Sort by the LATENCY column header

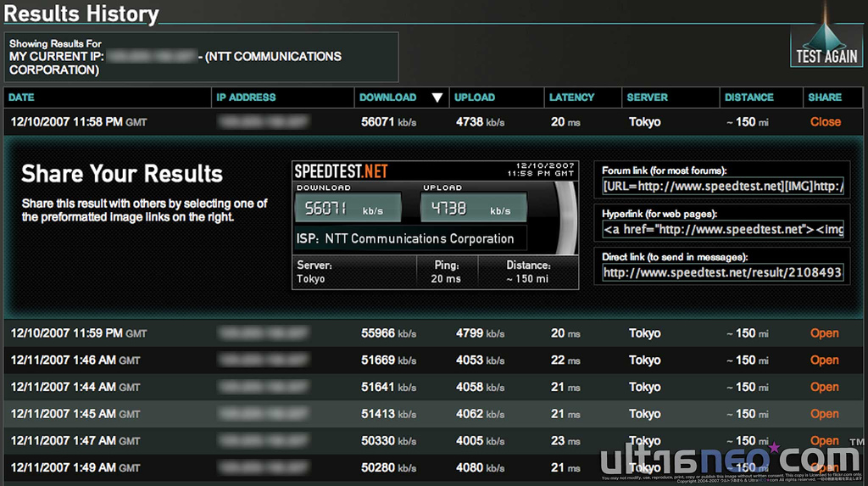(571, 98)
